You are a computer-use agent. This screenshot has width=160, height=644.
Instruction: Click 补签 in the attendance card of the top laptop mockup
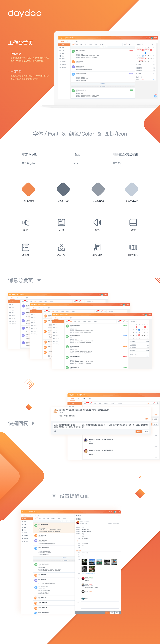click(x=153, y=79)
